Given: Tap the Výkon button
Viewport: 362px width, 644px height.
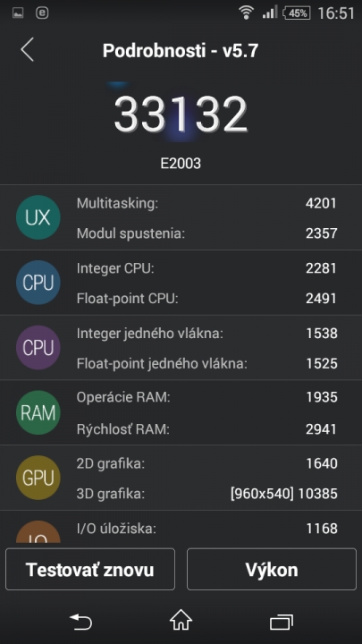Looking at the screenshot, I should pos(272,569).
